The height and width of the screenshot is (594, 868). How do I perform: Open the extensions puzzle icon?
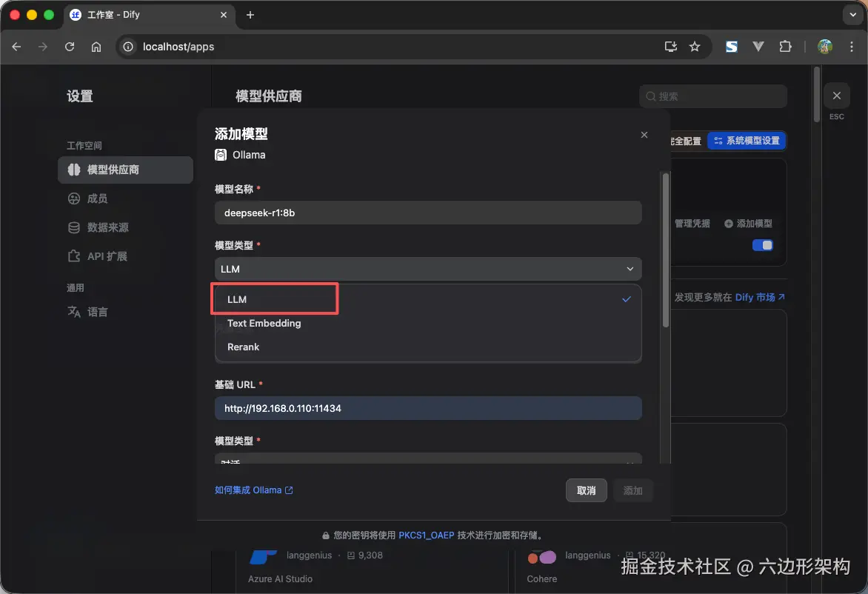[785, 47]
